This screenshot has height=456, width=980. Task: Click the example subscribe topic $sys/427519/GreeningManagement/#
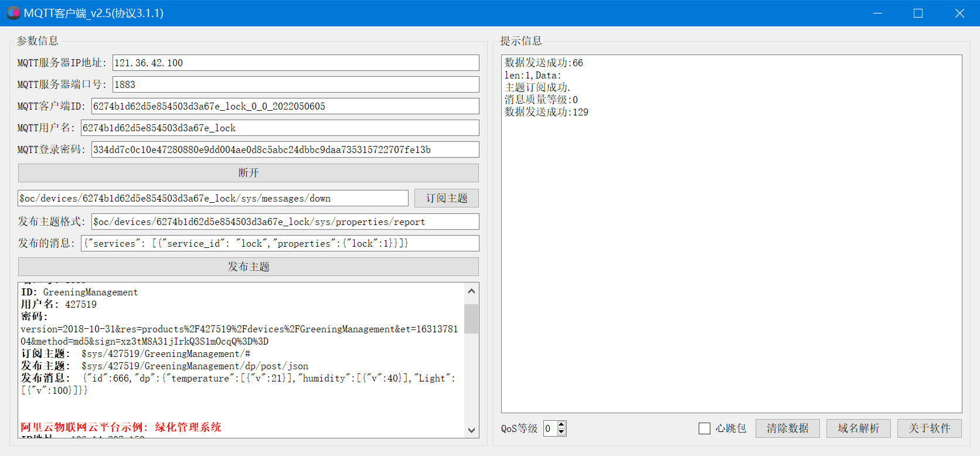(166, 353)
